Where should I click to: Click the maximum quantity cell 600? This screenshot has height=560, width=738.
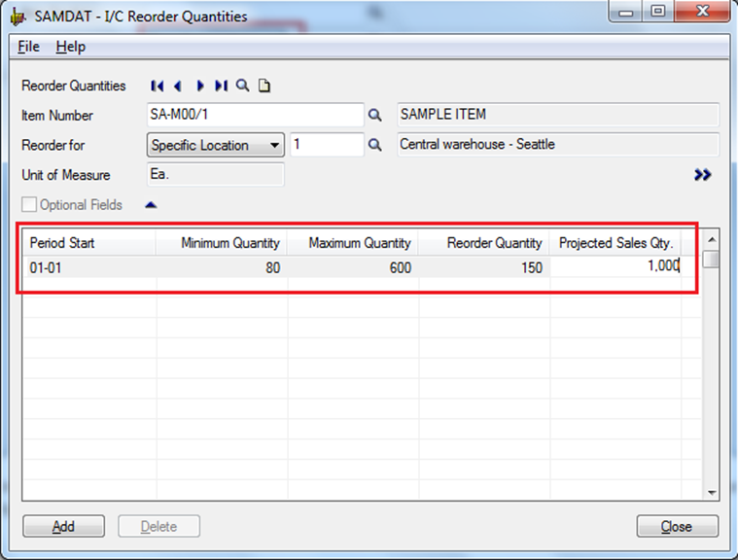pyautogui.click(x=353, y=267)
